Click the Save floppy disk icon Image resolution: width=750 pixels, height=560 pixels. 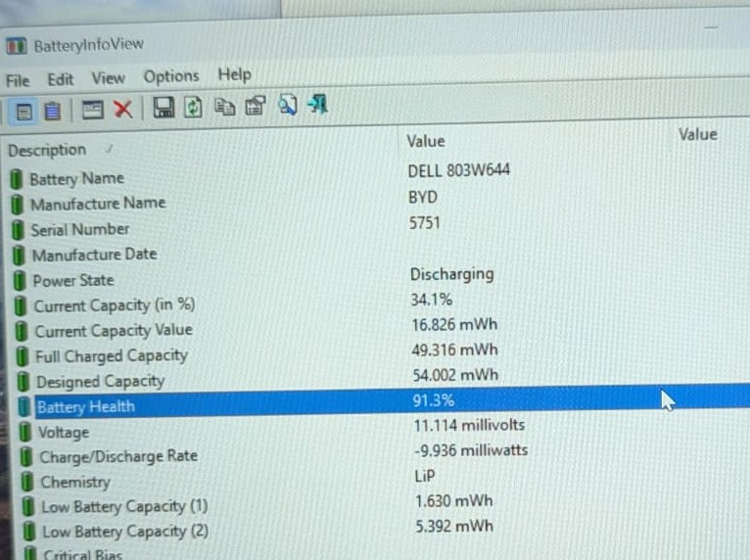coord(164,107)
